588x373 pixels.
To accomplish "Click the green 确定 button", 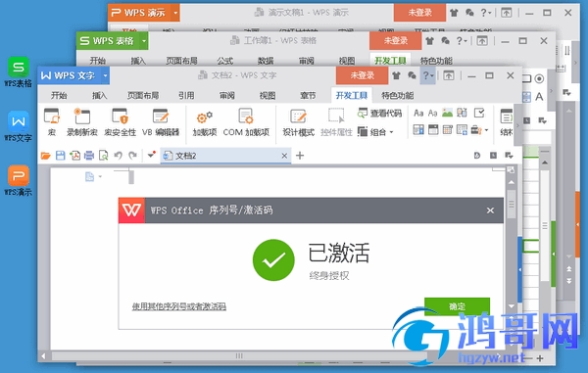I will point(457,306).
